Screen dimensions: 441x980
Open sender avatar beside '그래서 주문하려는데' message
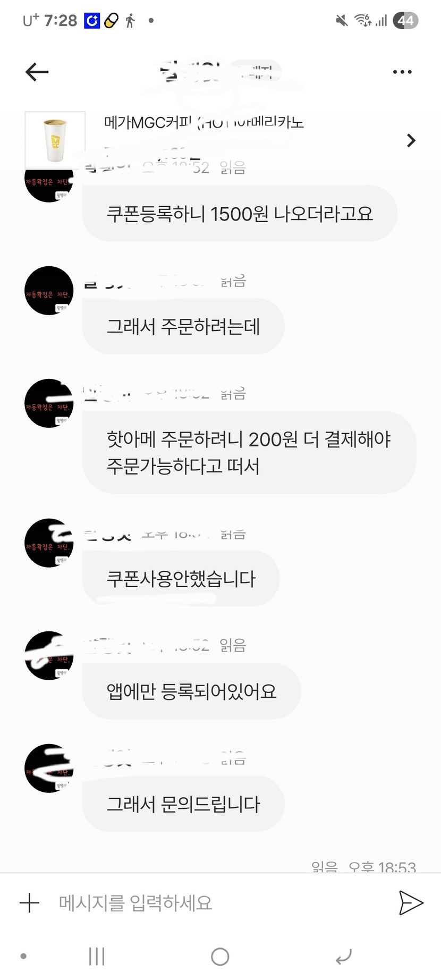[49, 291]
